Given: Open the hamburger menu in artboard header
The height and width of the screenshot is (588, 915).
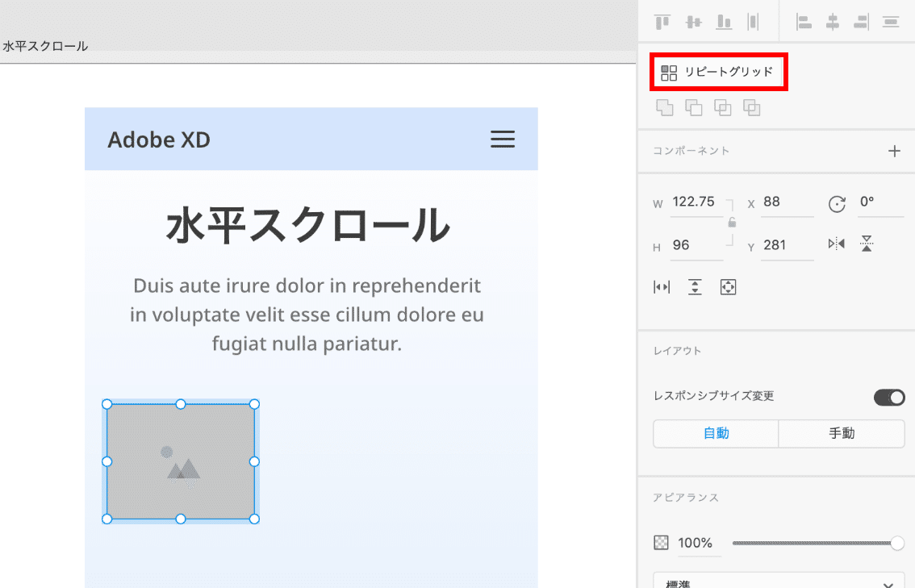Looking at the screenshot, I should 503,139.
